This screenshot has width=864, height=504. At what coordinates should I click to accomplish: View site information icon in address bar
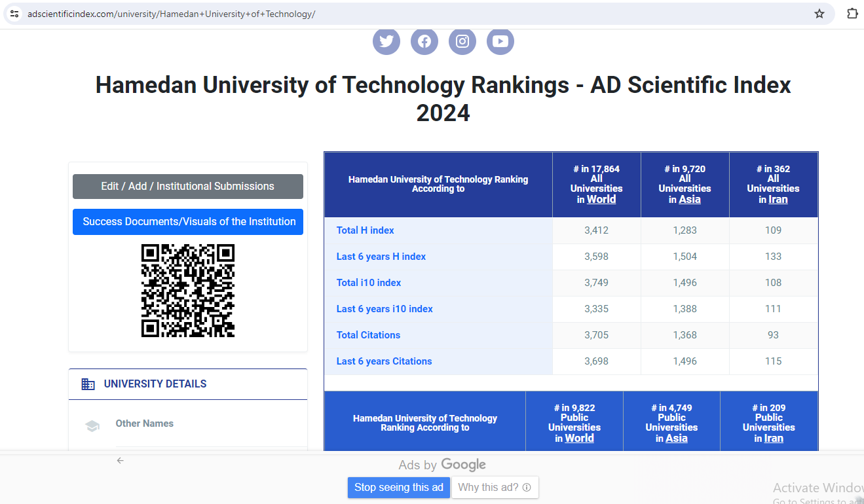14,14
